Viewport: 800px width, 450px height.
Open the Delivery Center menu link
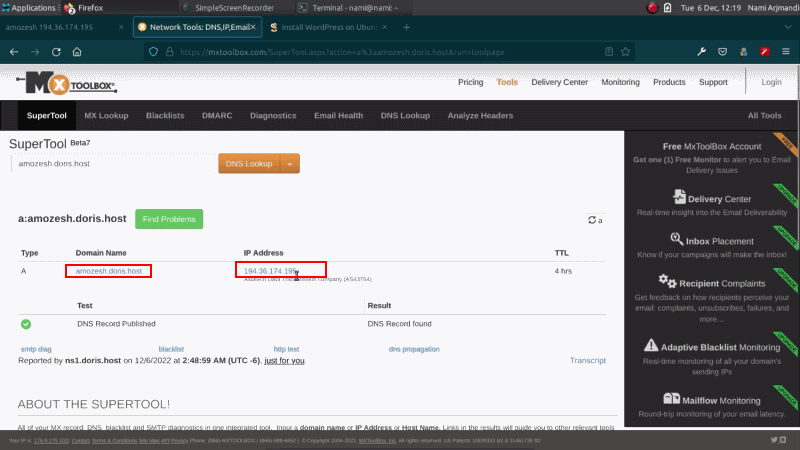(x=559, y=82)
